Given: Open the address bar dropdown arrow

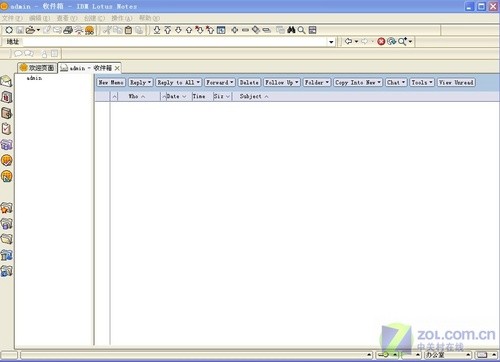Looking at the screenshot, I should tap(331, 42).
